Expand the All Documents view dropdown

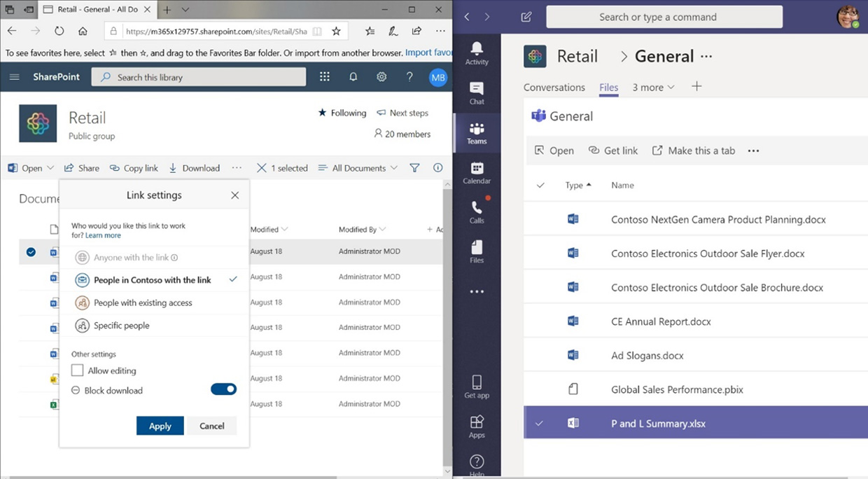tap(358, 168)
